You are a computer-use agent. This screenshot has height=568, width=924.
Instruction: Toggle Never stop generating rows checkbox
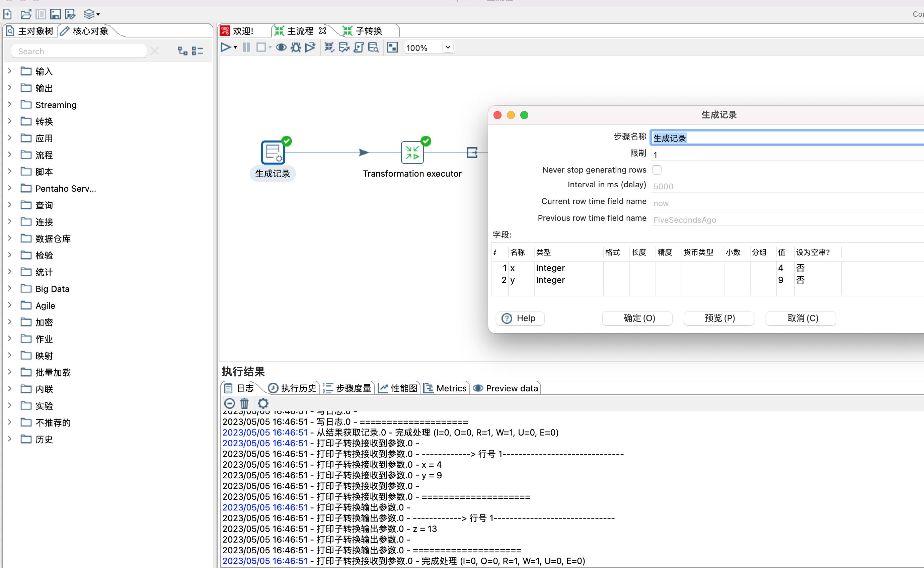click(x=657, y=170)
